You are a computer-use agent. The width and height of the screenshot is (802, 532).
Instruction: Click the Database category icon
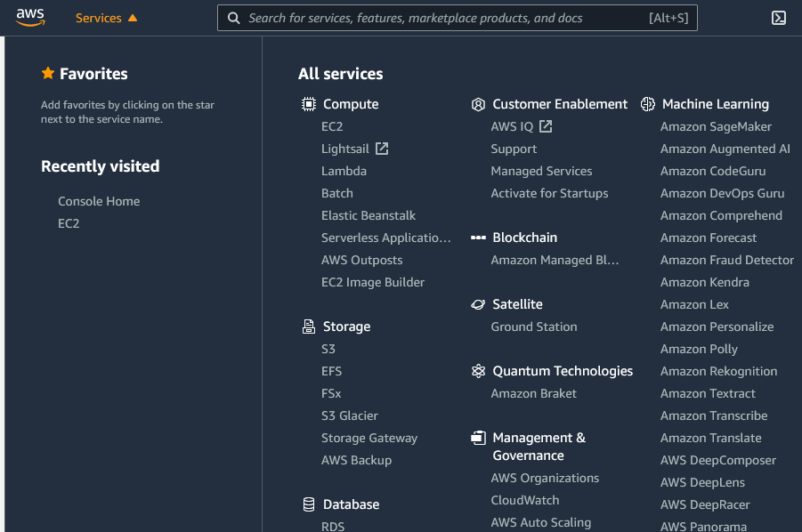click(308, 504)
